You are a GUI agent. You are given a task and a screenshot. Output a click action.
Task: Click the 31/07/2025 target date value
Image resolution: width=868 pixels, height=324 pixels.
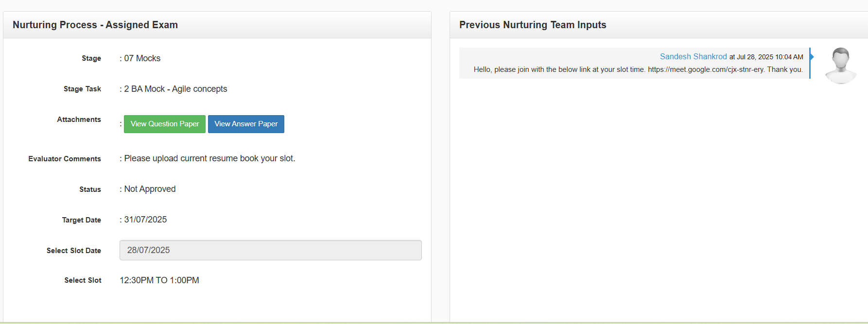145,220
